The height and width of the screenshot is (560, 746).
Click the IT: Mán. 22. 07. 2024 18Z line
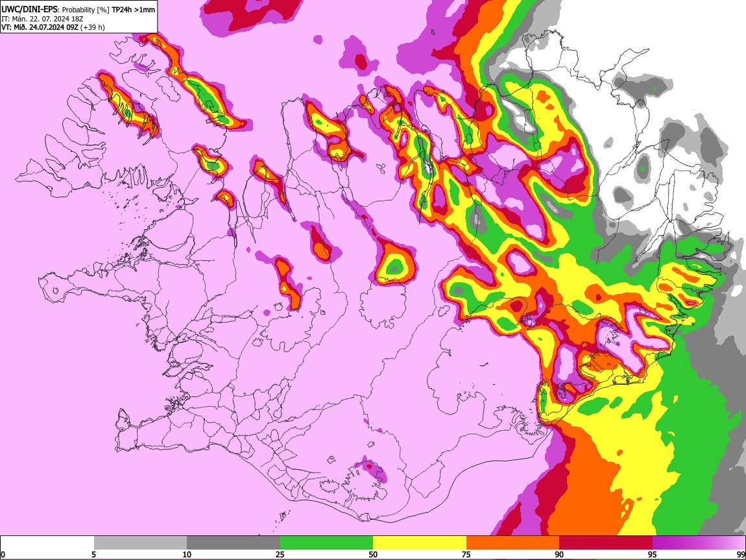click(x=42, y=19)
